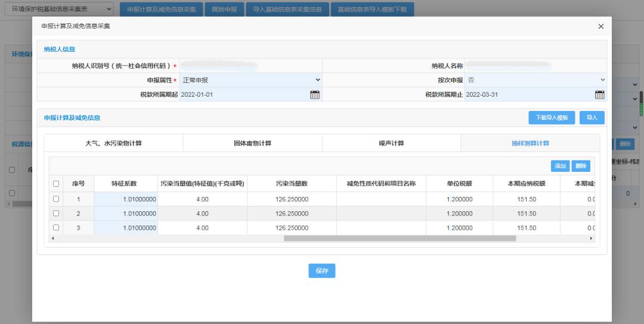This screenshot has width=644, height=324.
Task: Check the checkbox for row 3
Action: 56,227
